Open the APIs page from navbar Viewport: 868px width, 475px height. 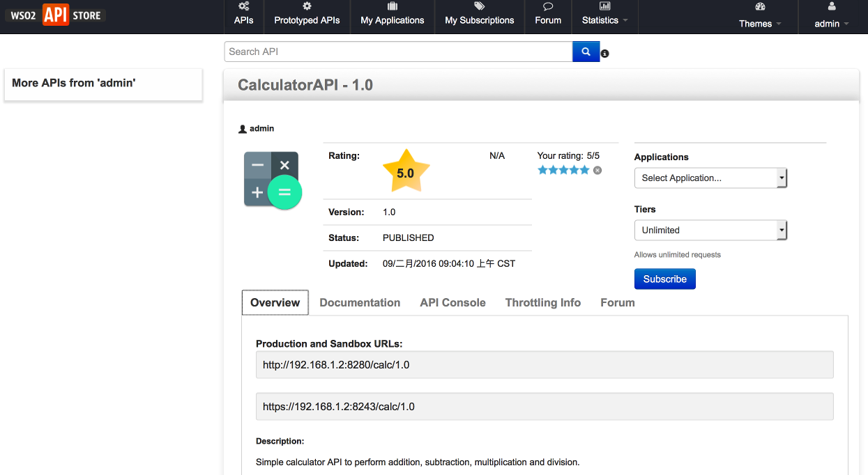tap(244, 15)
